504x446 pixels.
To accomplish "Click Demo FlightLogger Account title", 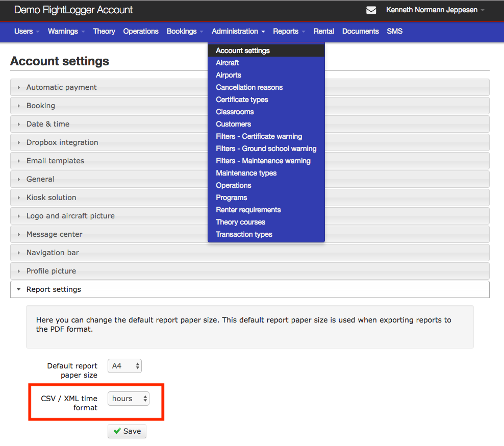I will coord(73,10).
